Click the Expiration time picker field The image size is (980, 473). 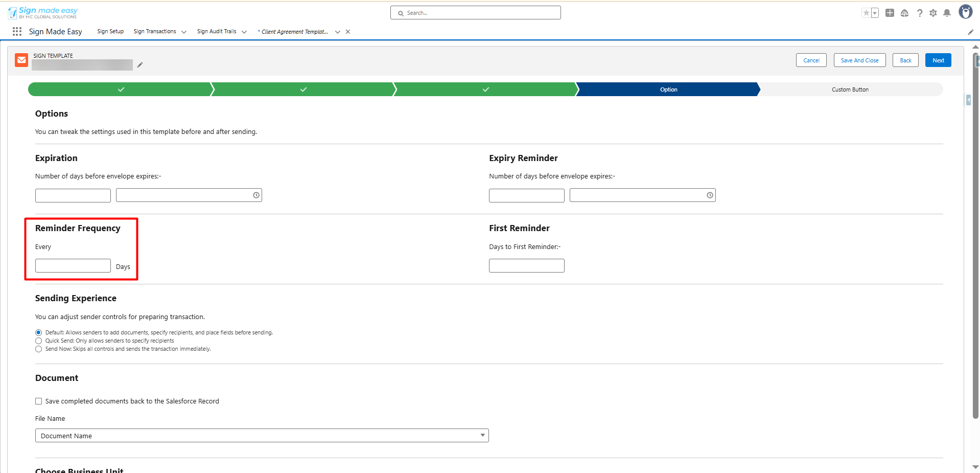(x=189, y=195)
